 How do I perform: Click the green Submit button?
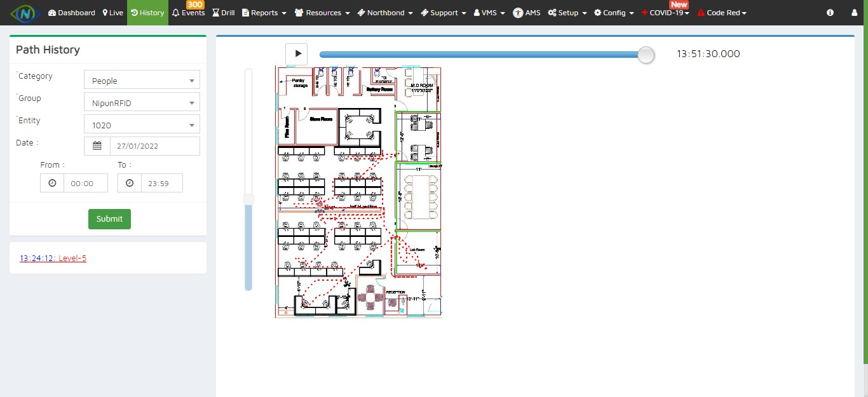pos(109,219)
